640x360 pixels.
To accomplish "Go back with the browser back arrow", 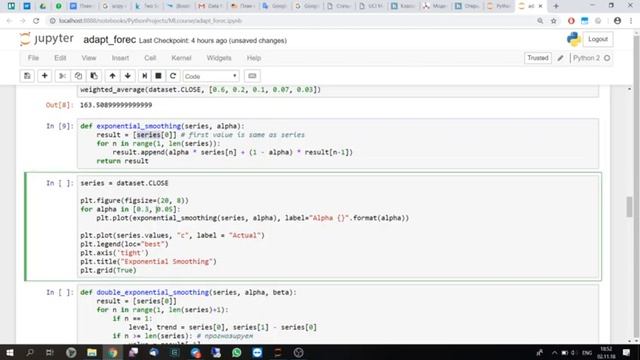I will pos(10,21).
